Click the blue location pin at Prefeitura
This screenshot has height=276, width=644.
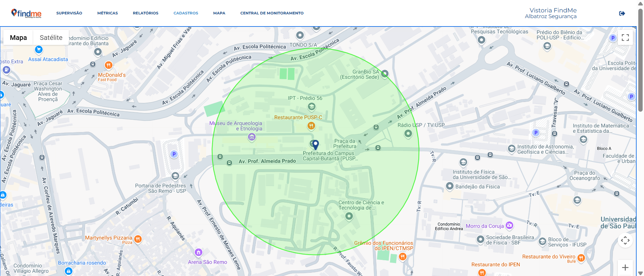pos(315,145)
